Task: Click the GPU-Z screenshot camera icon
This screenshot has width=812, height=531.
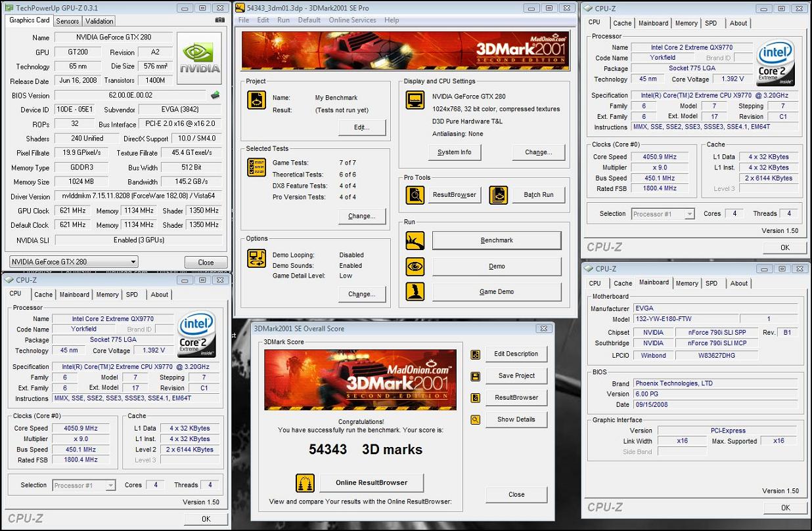Action: [x=219, y=20]
